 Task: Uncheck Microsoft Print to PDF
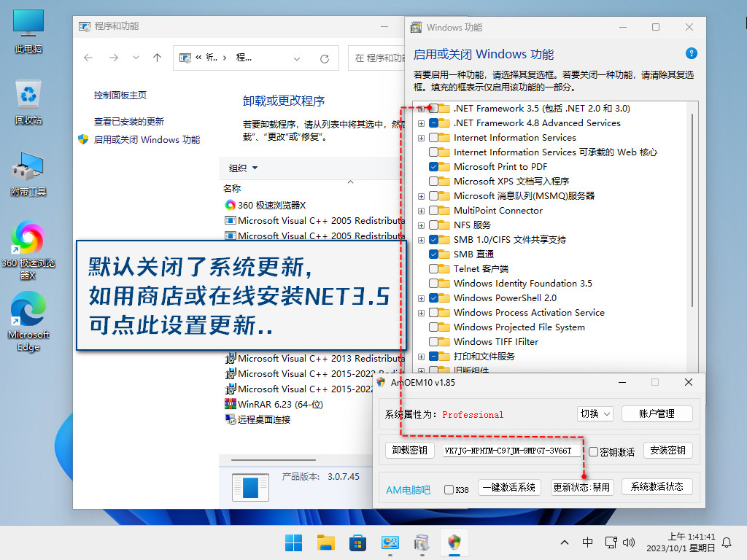[433, 167]
